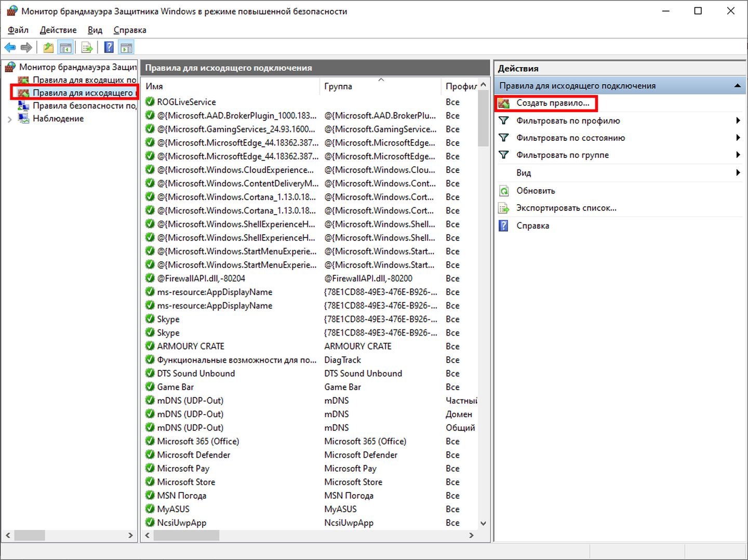The height and width of the screenshot is (560, 748).
Task: Click the blue help icon beside Справка action
Action: (503, 225)
